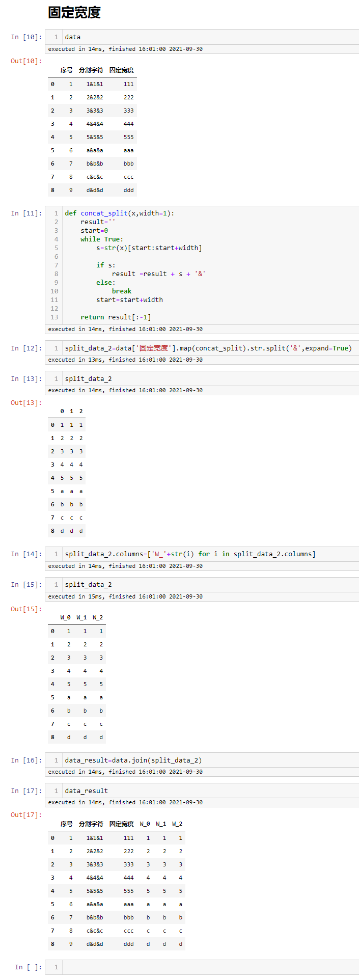The image size is (359, 980).
Task: Click the s=str(x)[start:start+width] line
Action: click(149, 248)
